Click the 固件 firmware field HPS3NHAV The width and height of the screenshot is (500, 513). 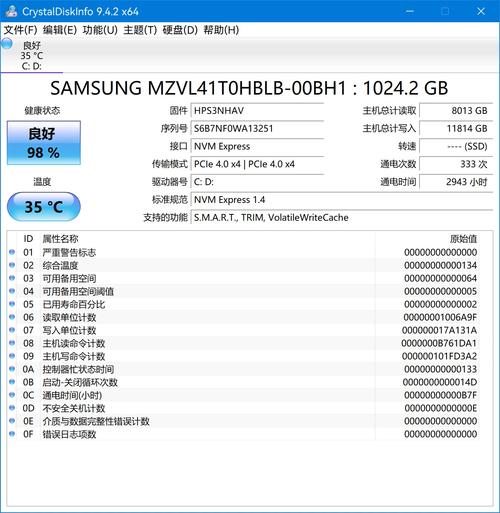pyautogui.click(x=257, y=111)
